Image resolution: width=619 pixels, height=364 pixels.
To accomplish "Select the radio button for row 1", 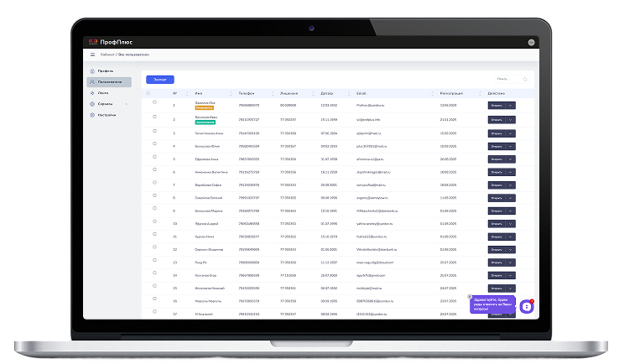I will pyautogui.click(x=154, y=105).
